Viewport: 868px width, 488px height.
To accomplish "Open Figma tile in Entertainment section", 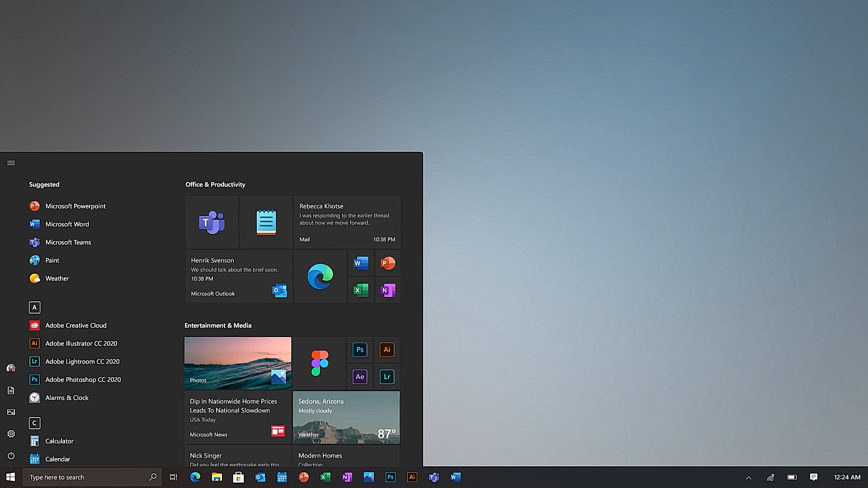I will pos(319,362).
